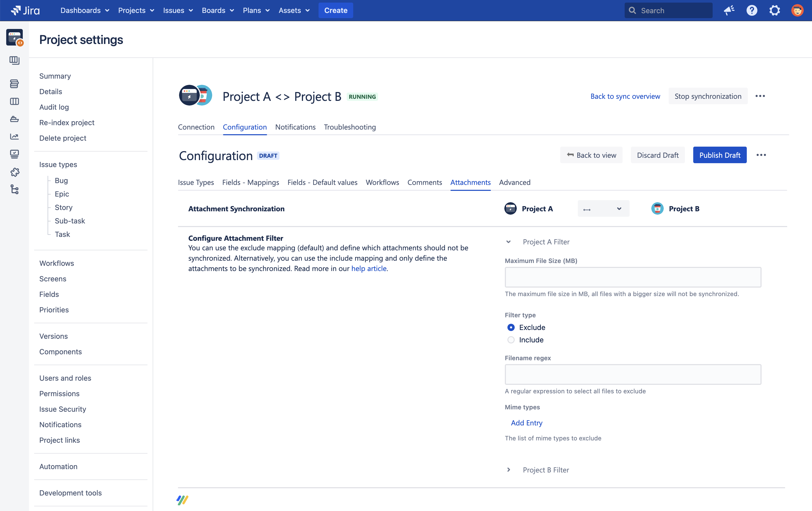This screenshot has height=511, width=812.
Task: Open the Jira logo home
Action: click(x=25, y=10)
